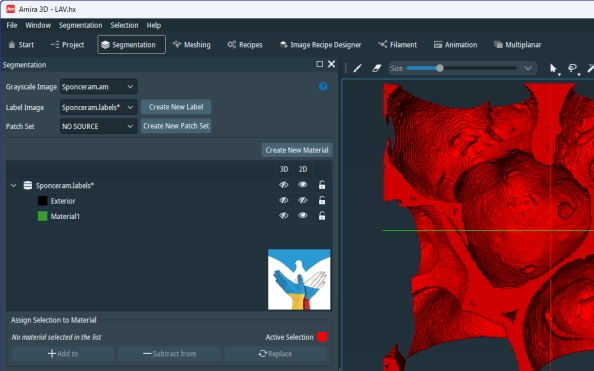Toggle lock on Material1
Viewport: 594px width, 371px height.
pos(322,216)
